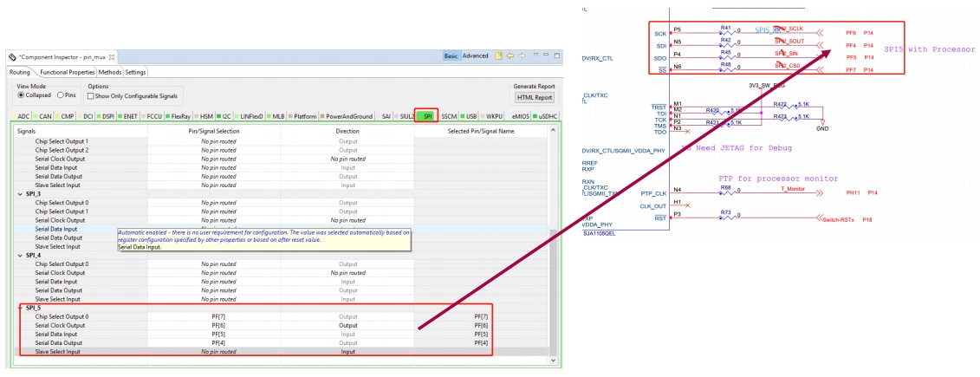Close the Component Inspector pin_mux tab

[112, 57]
